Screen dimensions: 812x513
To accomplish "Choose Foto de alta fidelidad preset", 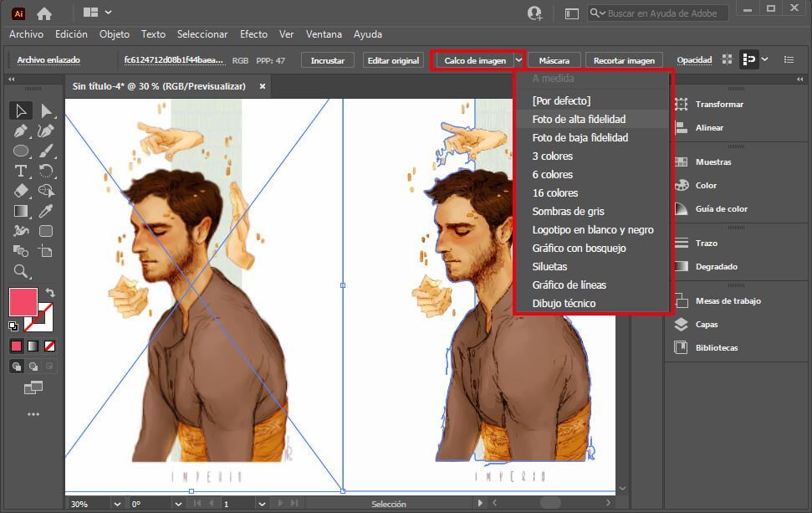I will (579, 120).
